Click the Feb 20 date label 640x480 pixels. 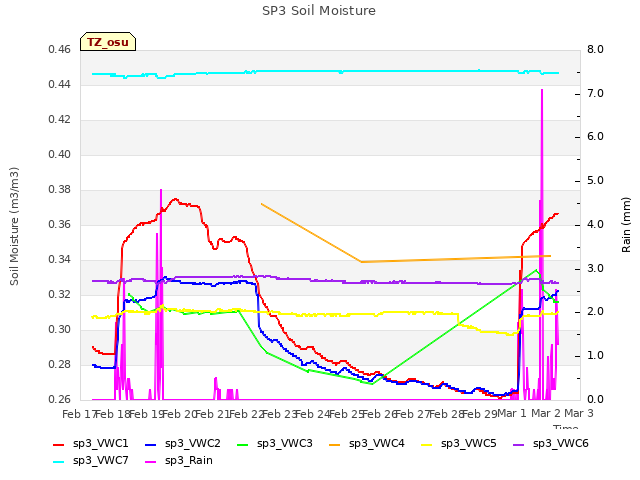(179, 414)
